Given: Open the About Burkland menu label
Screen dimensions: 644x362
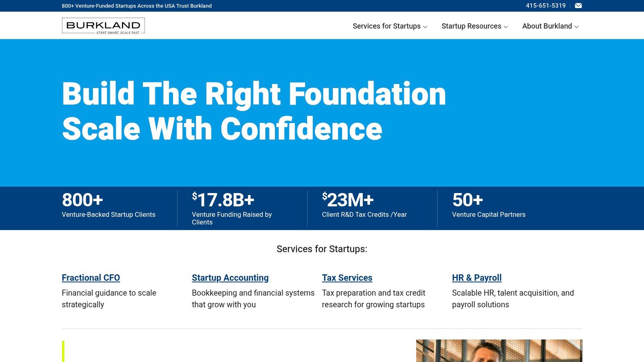Looking at the screenshot, I should tap(547, 26).
